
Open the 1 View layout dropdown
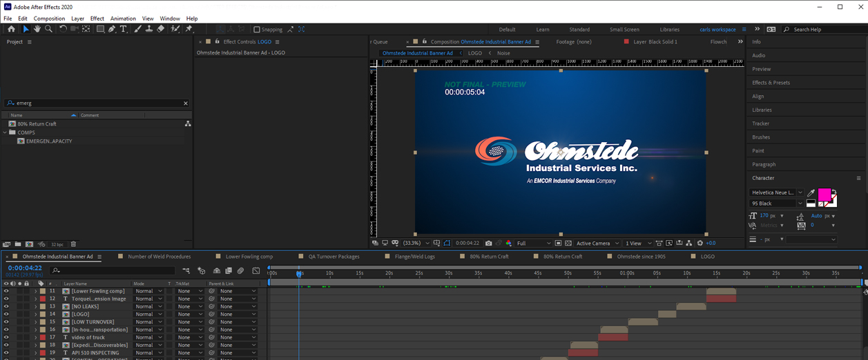637,243
